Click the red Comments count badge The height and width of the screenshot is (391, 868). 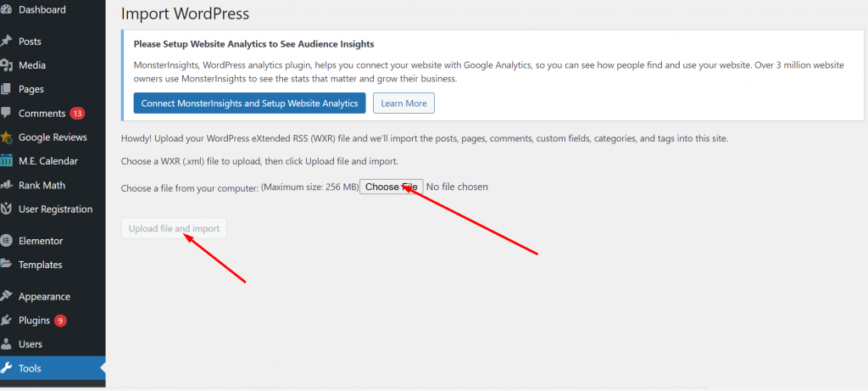pyautogui.click(x=78, y=113)
